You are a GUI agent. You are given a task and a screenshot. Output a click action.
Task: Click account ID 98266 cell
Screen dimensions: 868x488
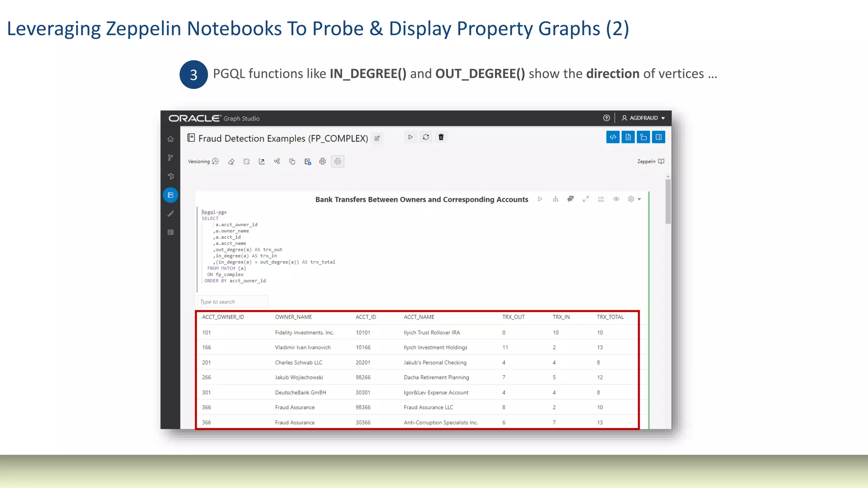(363, 377)
